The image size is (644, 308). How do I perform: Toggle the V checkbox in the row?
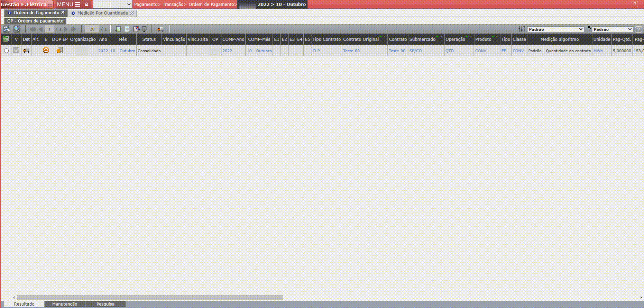(x=16, y=51)
